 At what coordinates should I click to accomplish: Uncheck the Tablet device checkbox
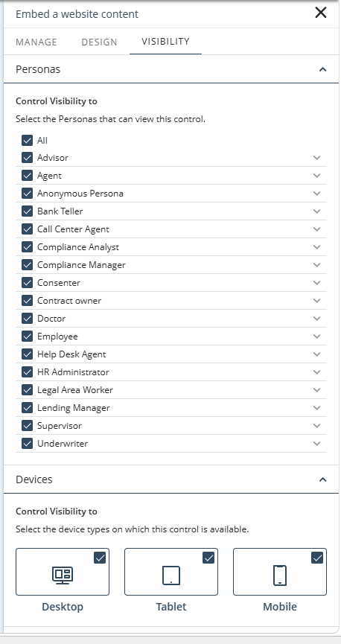tap(208, 558)
